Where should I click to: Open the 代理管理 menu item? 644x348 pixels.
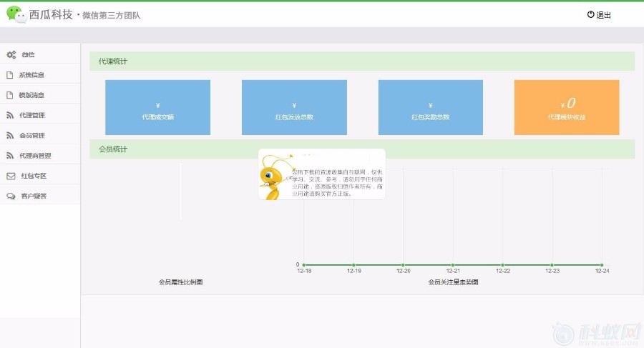pos(40,114)
